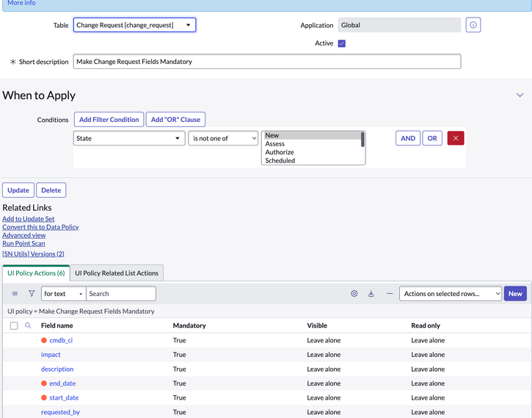The width and height of the screenshot is (532, 418).
Task: Click the filter funnel icon
Action: coord(32,293)
